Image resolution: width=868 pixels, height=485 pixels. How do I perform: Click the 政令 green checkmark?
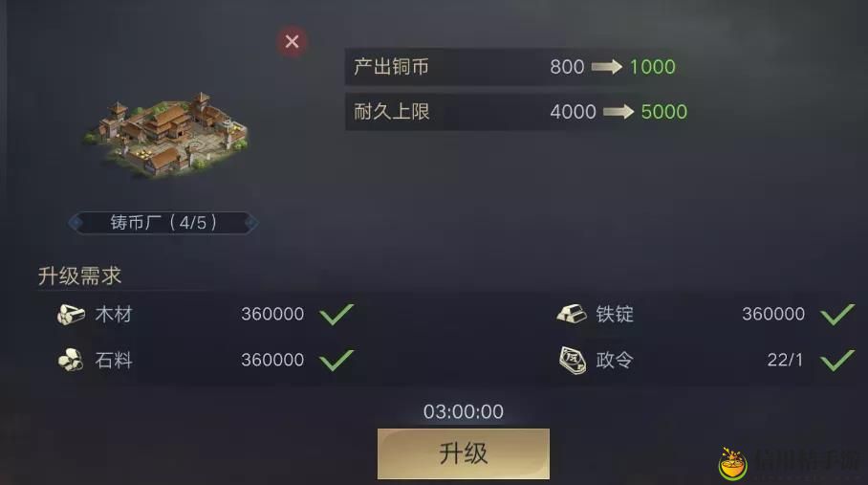pos(837,360)
